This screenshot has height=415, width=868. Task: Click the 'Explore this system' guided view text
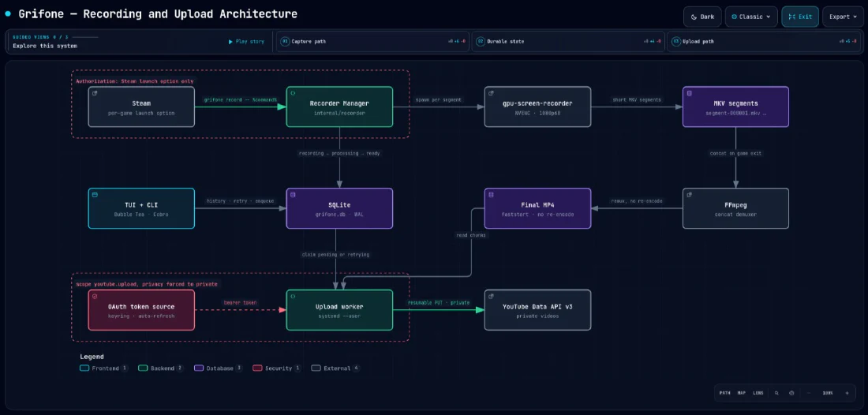click(46, 46)
